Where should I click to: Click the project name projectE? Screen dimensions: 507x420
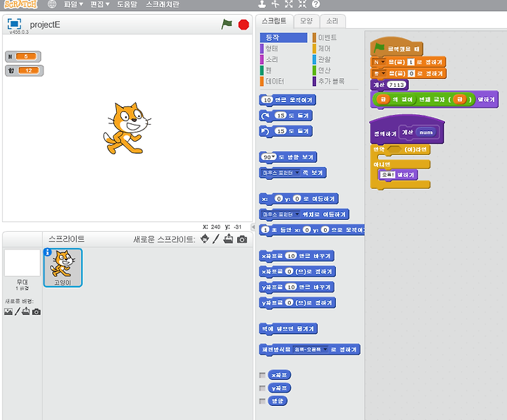45,25
